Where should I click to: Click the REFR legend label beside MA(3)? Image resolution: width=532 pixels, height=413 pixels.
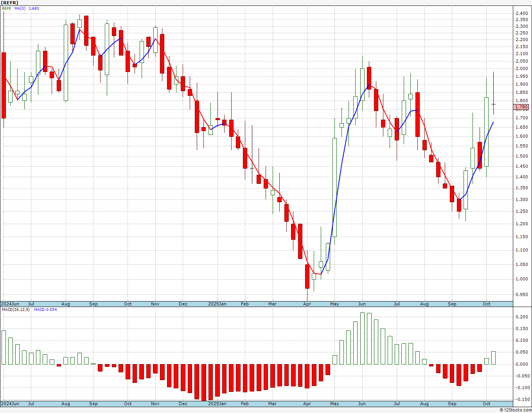tap(7, 8)
